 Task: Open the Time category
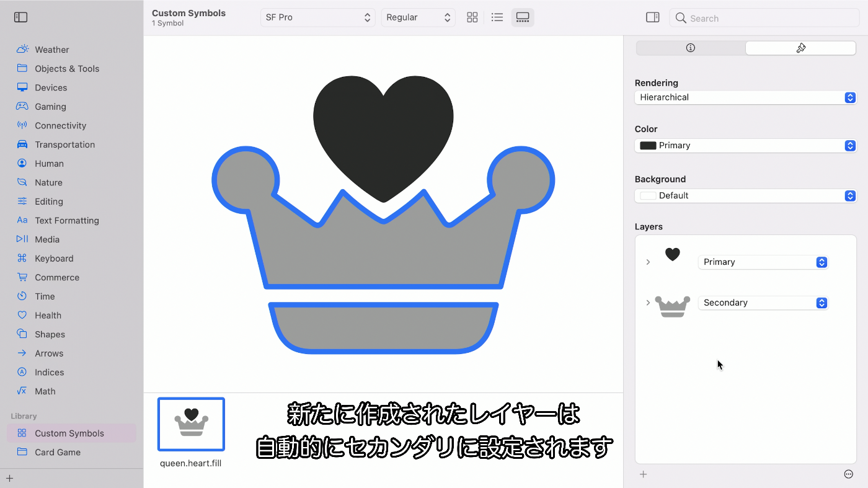click(71, 296)
